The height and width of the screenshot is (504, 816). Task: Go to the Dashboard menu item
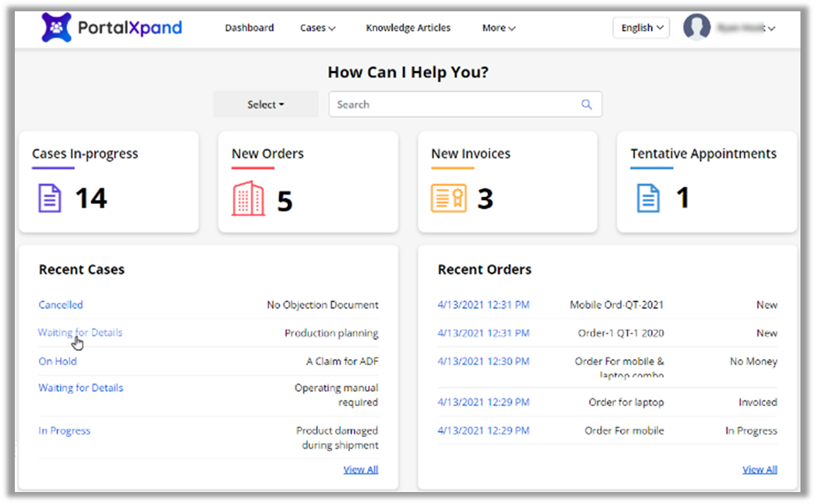pos(249,28)
